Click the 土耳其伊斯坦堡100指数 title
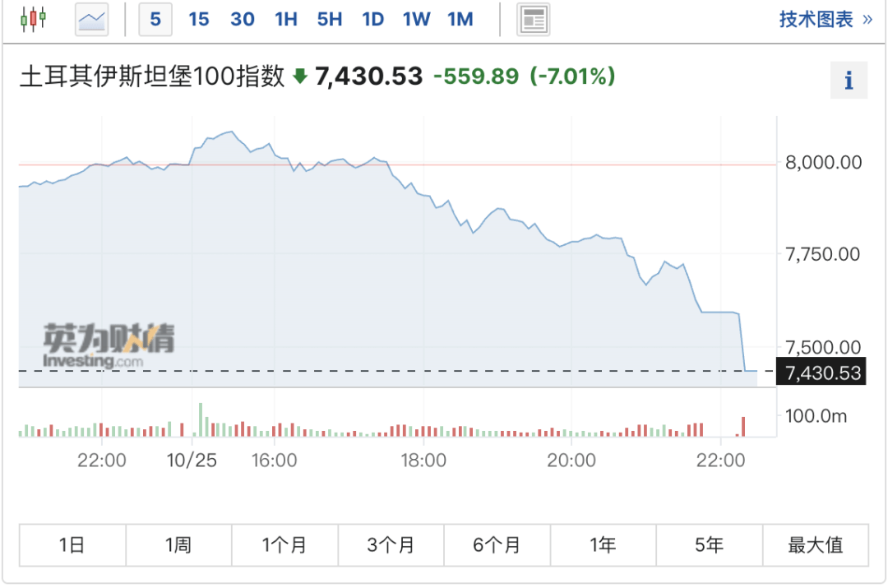Image resolution: width=888 pixels, height=588 pixels. pyautogui.click(x=152, y=76)
